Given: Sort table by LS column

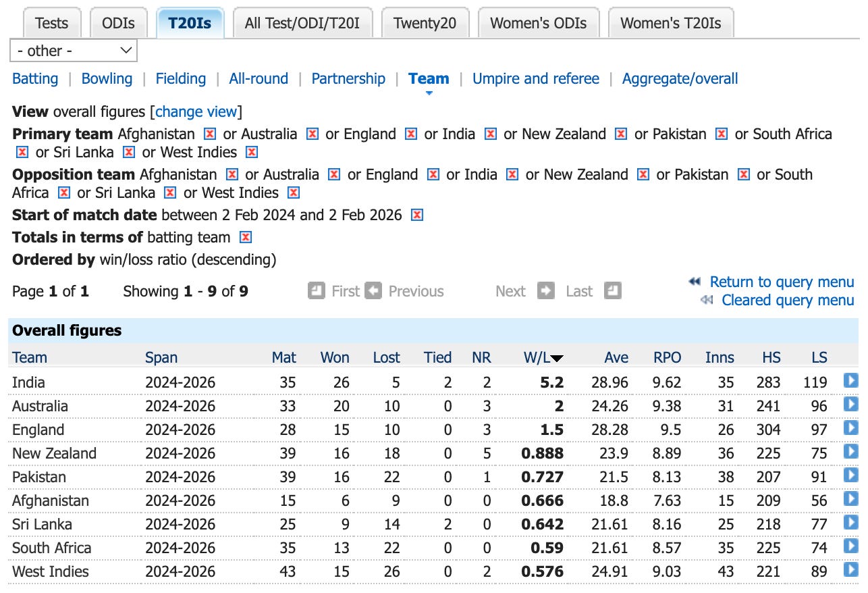Looking at the screenshot, I should (x=819, y=357).
